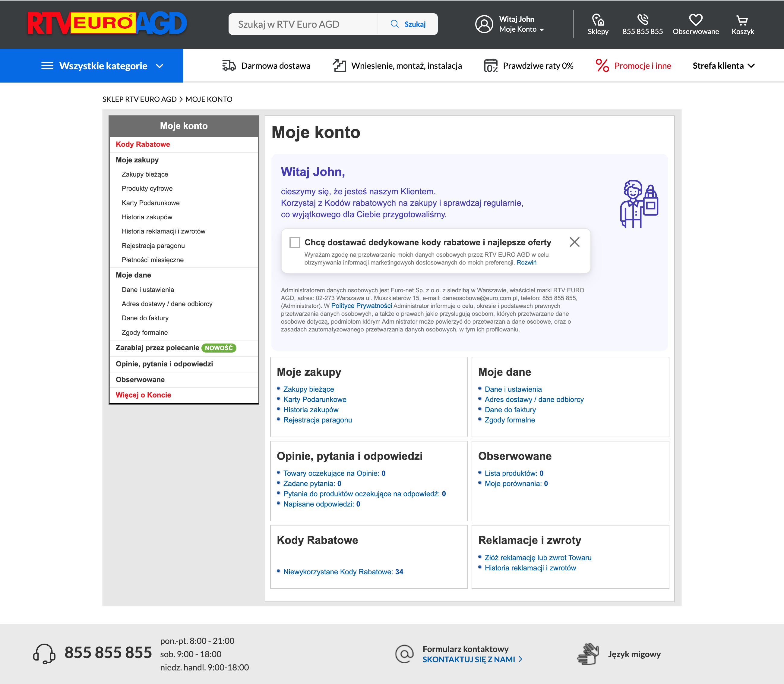Click the Darmowa dostawa truck icon

coord(228,65)
